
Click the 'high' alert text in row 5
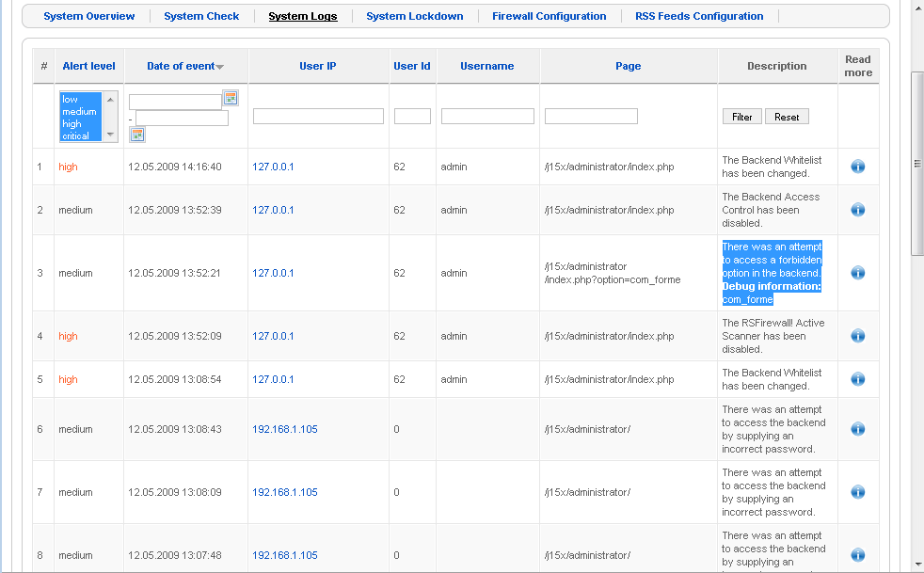point(68,379)
